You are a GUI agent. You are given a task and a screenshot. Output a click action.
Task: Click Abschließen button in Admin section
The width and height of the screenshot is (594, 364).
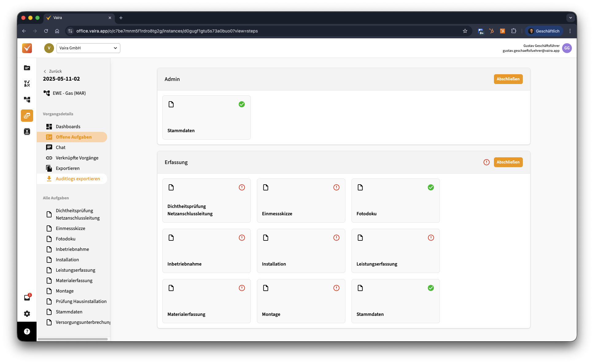[508, 79]
